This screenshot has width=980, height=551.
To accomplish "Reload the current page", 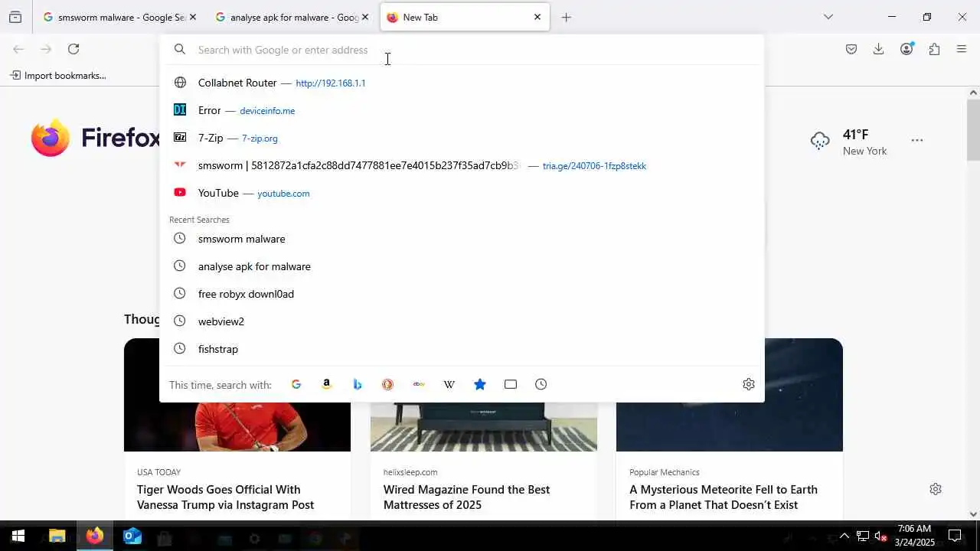I will pyautogui.click(x=73, y=49).
